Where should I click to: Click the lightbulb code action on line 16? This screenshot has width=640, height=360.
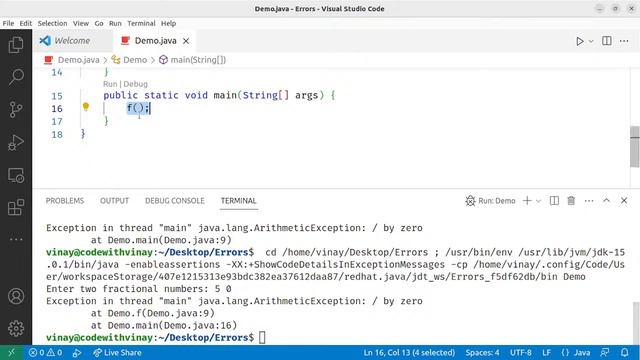pyautogui.click(x=86, y=107)
